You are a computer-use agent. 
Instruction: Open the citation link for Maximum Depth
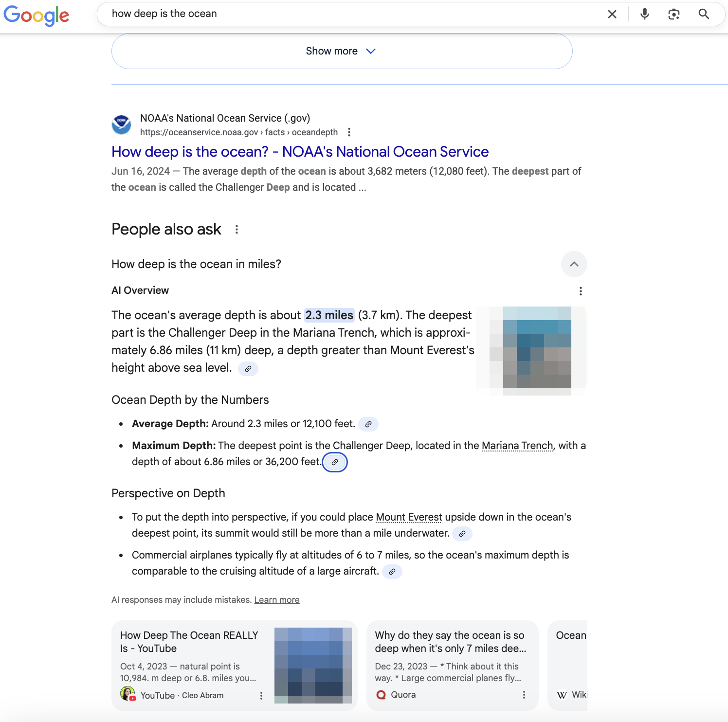(x=334, y=462)
